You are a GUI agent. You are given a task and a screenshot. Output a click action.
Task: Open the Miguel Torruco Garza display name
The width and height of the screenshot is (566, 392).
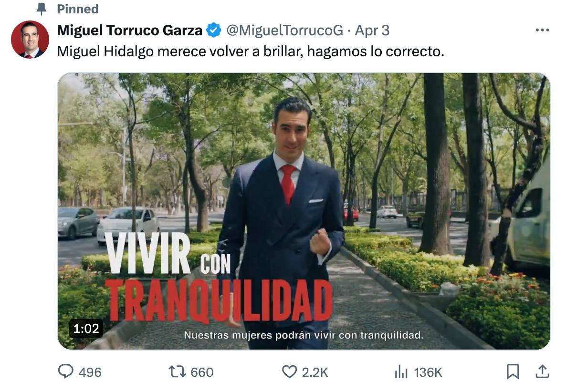tap(130, 31)
